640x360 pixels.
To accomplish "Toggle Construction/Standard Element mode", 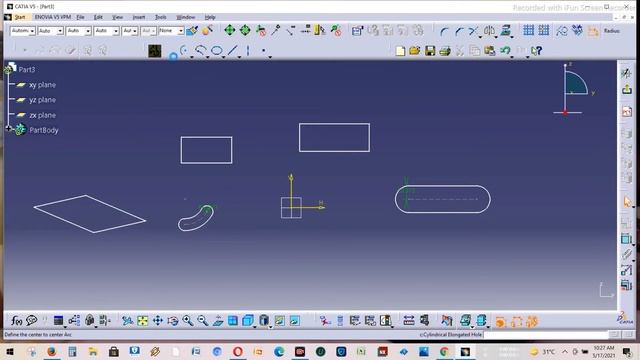I will point(562,31).
